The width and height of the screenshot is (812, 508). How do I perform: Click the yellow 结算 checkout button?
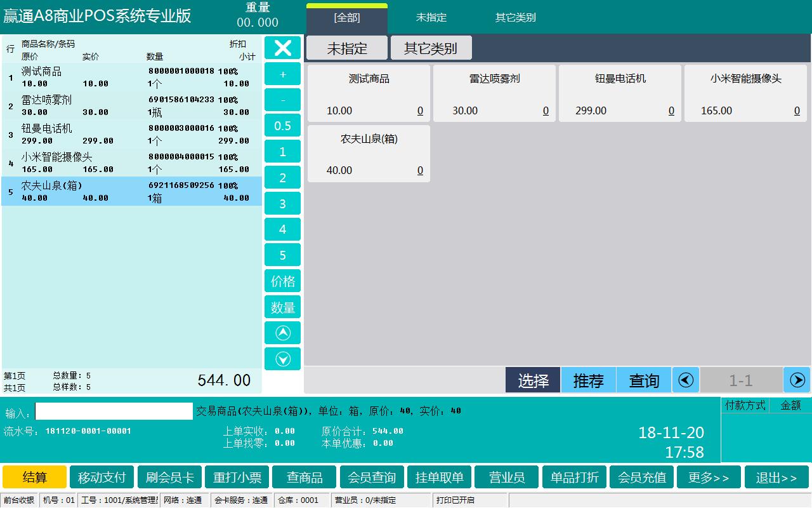click(x=35, y=477)
